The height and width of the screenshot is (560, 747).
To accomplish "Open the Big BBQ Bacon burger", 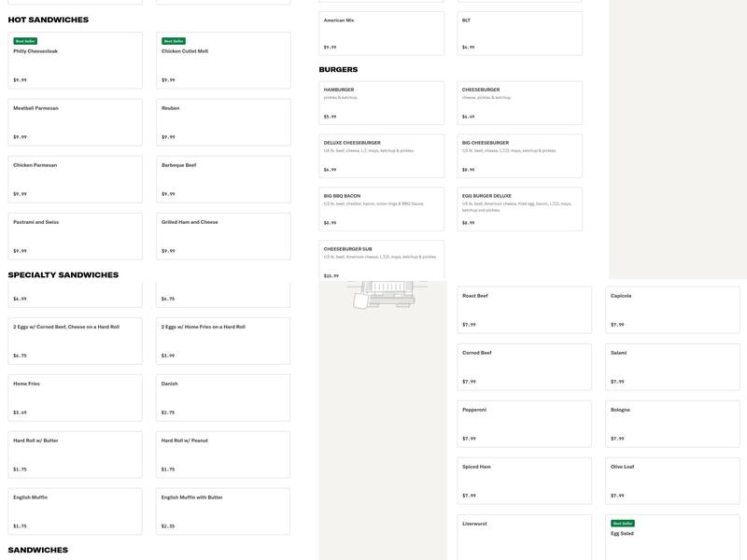I will [x=381, y=209].
